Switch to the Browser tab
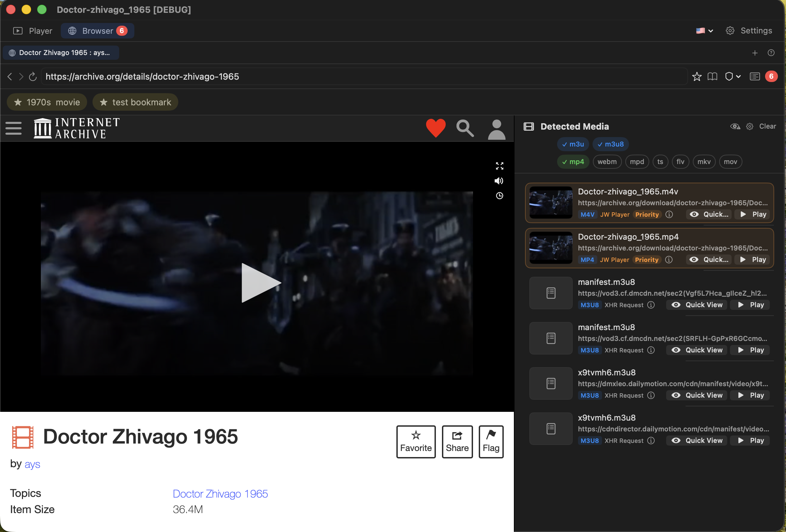 point(97,31)
